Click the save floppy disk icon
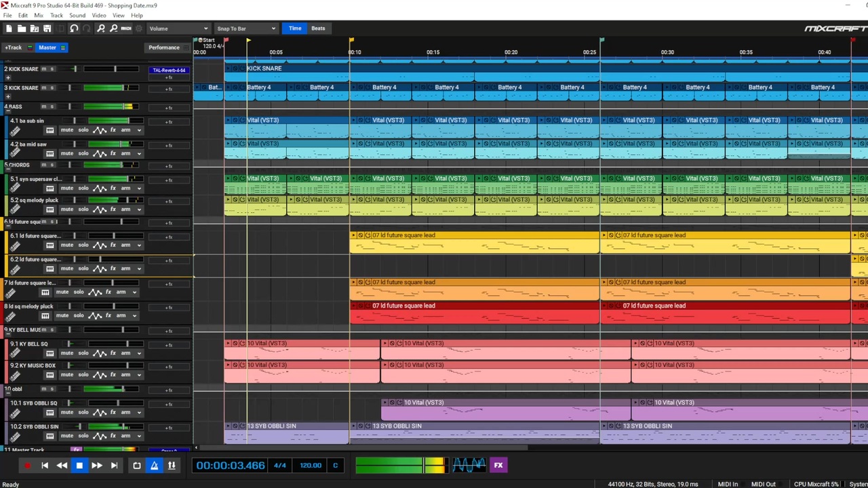This screenshot has height=488, width=868. tap(47, 28)
